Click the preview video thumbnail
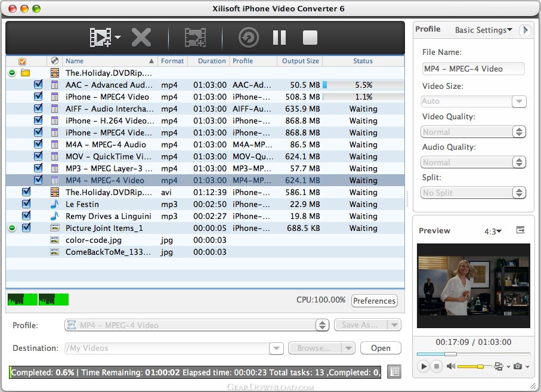Image resolution: width=541 pixels, height=392 pixels. click(474, 286)
